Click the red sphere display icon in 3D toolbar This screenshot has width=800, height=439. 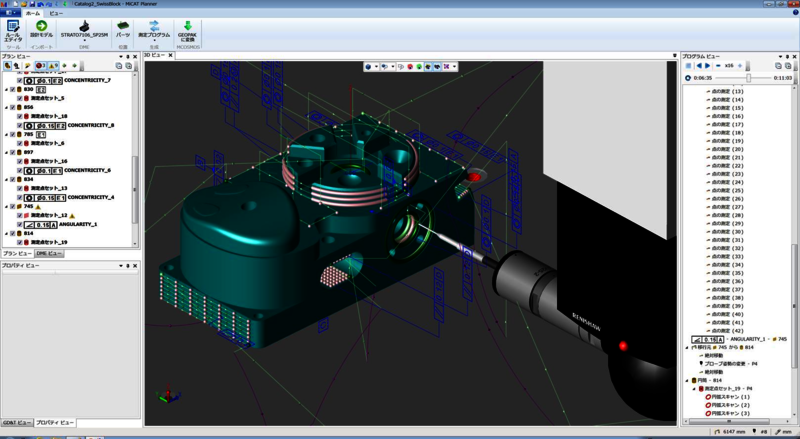410,66
